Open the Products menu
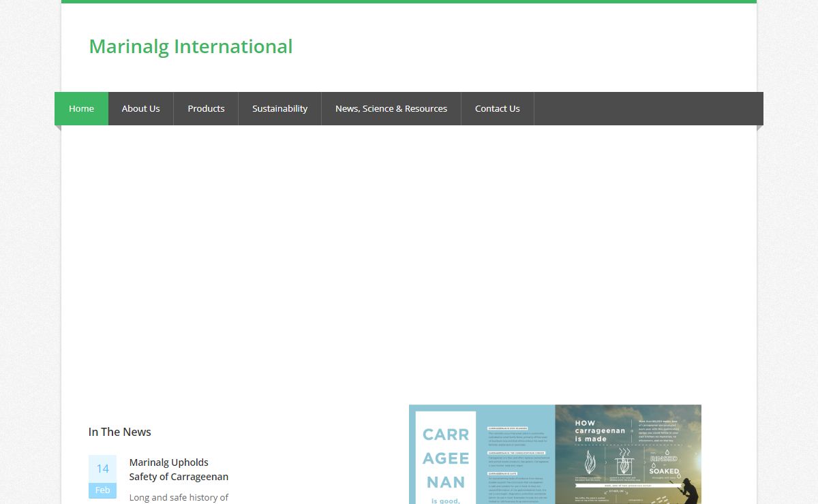Screen dimensions: 818x504 pyautogui.click(x=206, y=108)
